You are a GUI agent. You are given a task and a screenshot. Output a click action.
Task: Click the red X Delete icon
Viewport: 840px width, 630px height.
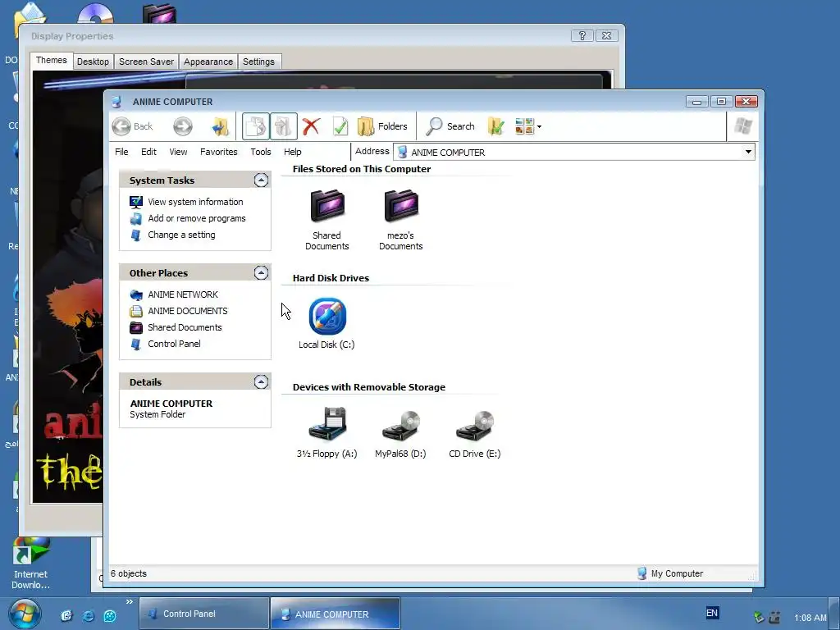click(311, 126)
